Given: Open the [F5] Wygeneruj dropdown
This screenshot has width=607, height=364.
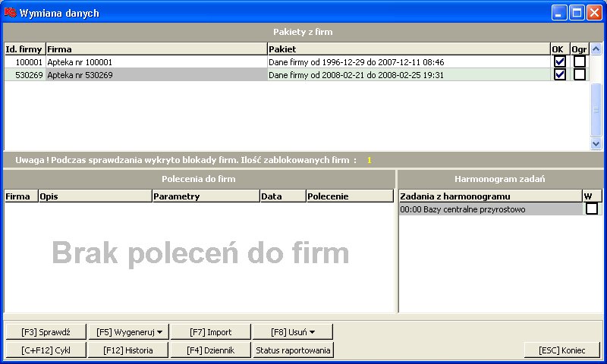Looking at the screenshot, I should (x=127, y=332).
